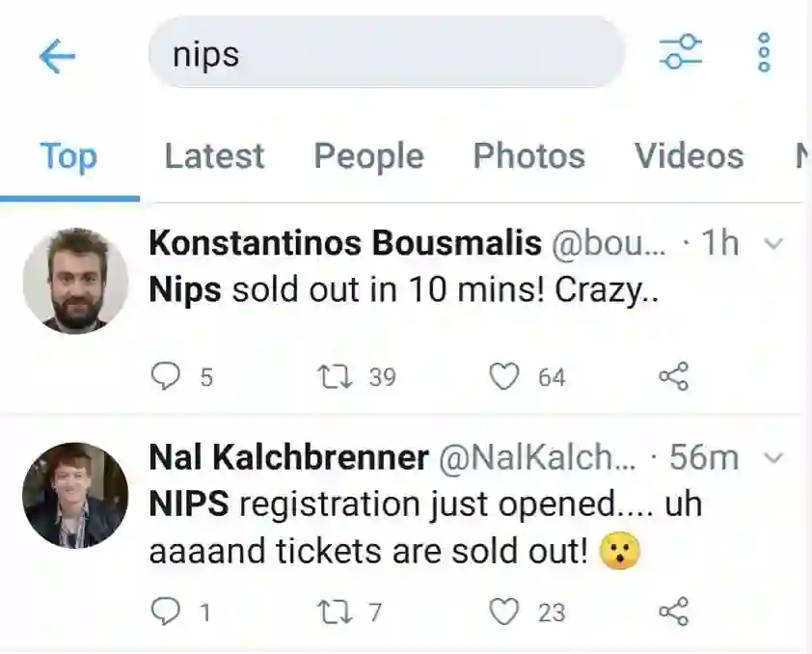Like Nal Kalchbrenner's tweet

click(x=504, y=611)
